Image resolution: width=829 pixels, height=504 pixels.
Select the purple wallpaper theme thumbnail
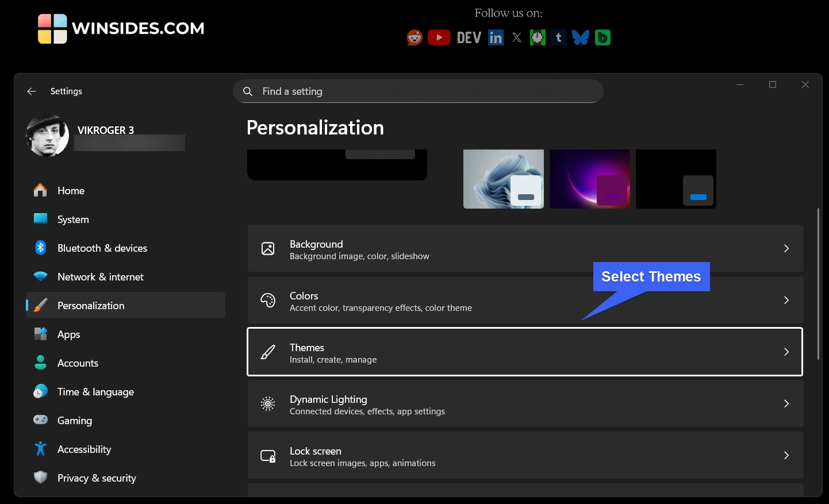click(x=589, y=179)
